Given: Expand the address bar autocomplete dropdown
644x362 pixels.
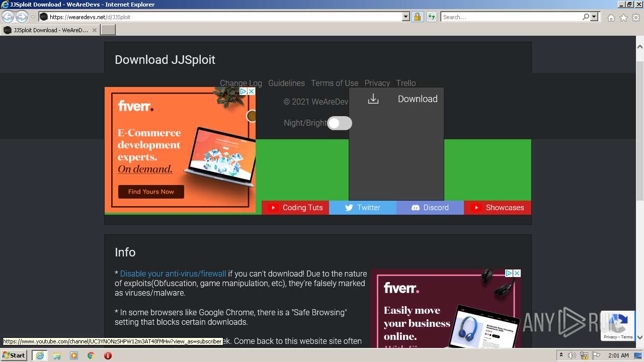Looking at the screenshot, I should (406, 17).
